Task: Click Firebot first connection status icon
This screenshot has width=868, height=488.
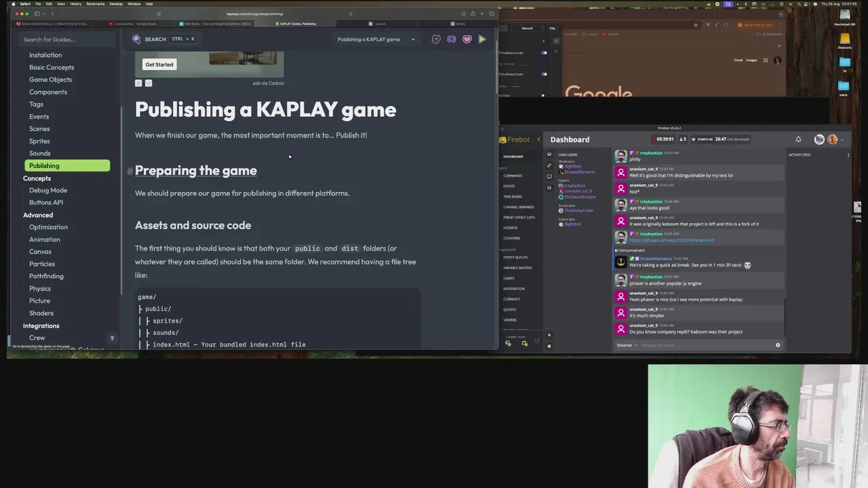Action: point(508,344)
